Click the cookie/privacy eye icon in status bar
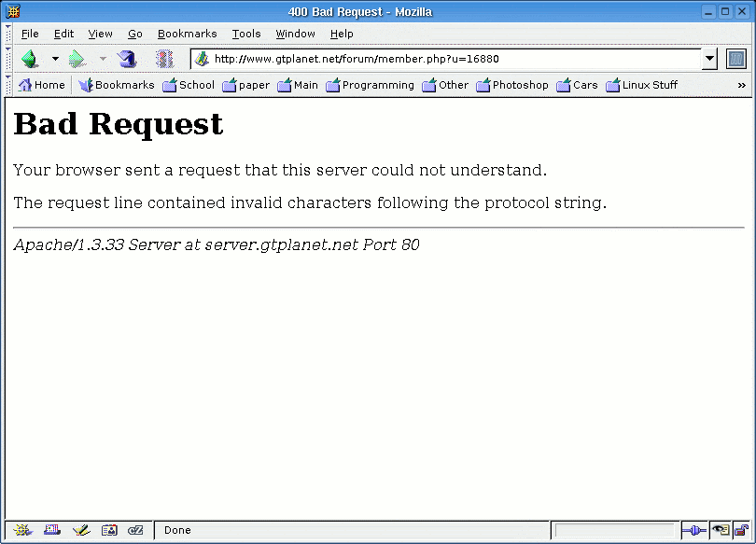 721,531
